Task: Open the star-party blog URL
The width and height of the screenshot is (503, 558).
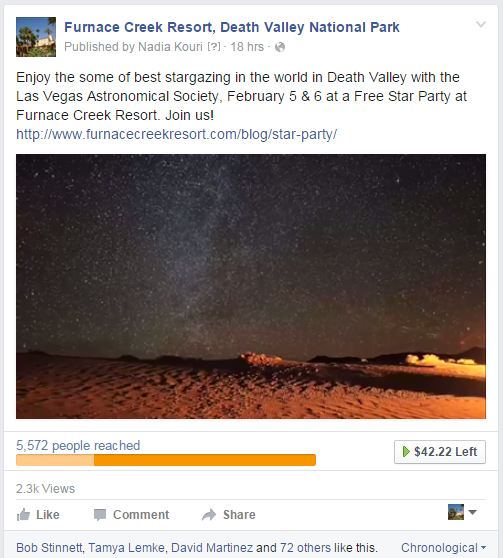Action: (x=177, y=134)
